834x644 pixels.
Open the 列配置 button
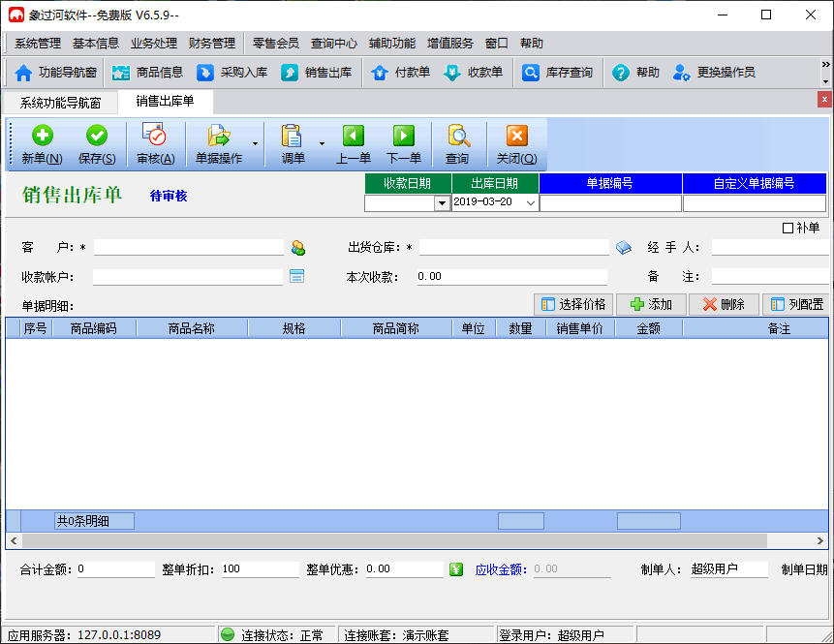(797, 304)
